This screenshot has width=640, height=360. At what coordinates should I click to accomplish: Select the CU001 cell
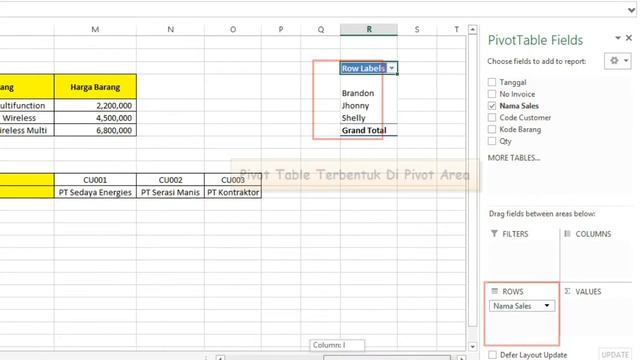click(x=95, y=180)
